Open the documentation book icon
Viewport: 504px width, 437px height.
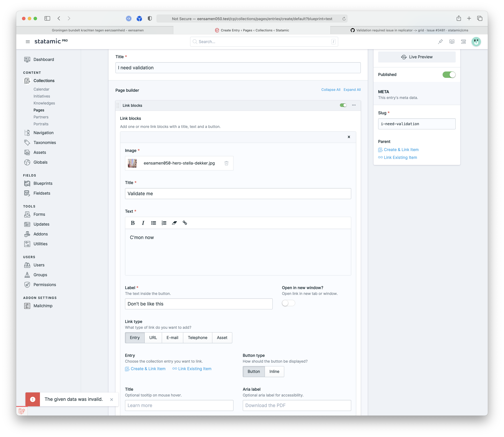pos(452,42)
